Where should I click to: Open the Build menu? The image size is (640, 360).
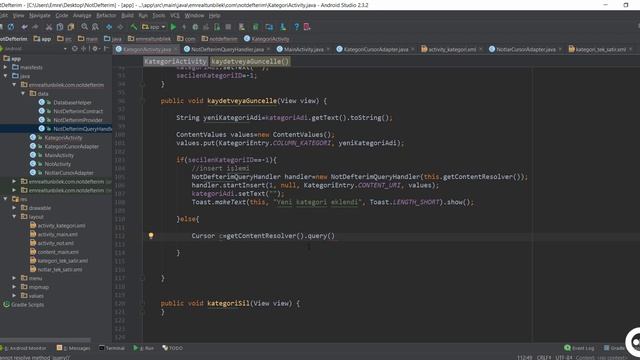(x=127, y=16)
